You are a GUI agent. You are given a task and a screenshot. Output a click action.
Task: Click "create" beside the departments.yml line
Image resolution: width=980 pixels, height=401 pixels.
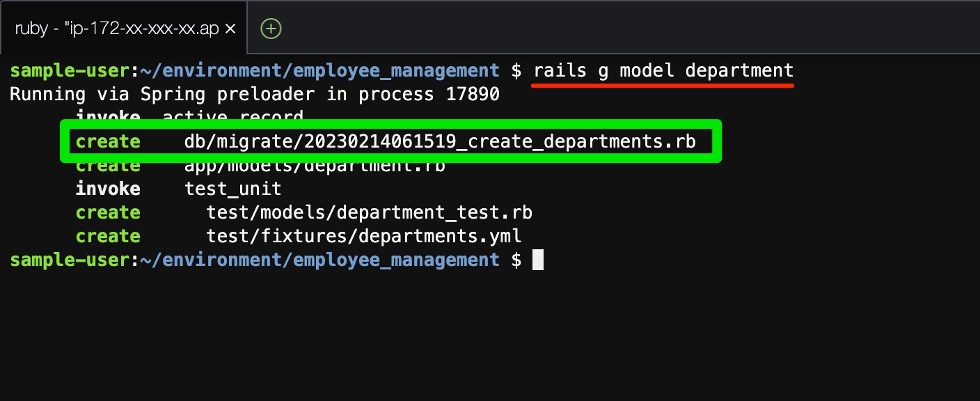pyautogui.click(x=108, y=237)
